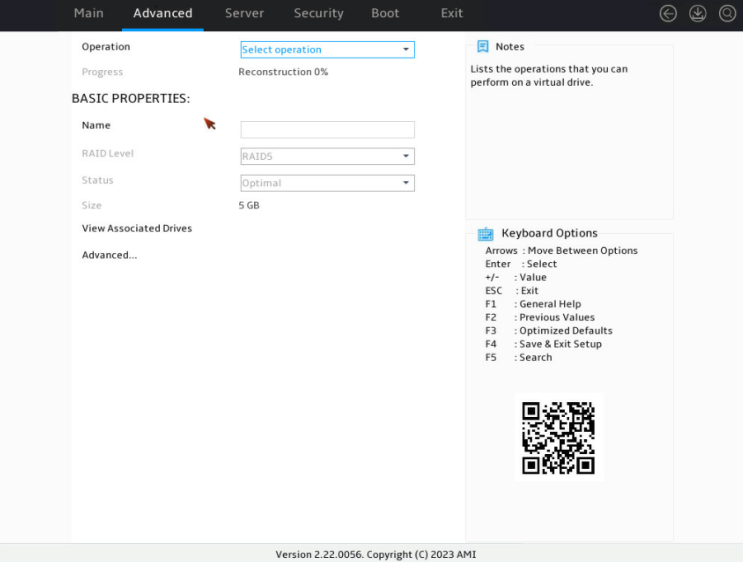Click the Enter Select entry
The width and height of the screenshot is (743, 562).
point(521,264)
